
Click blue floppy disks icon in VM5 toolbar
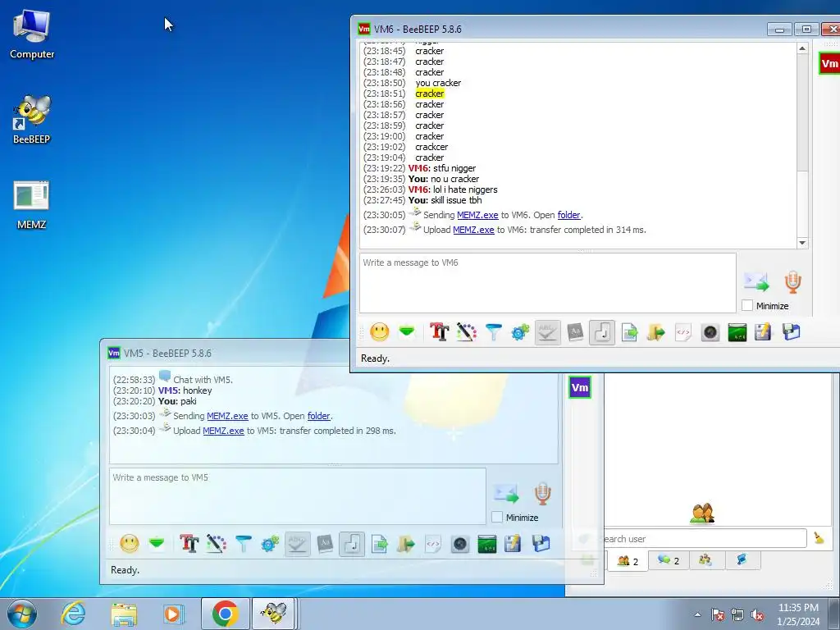tap(541, 545)
